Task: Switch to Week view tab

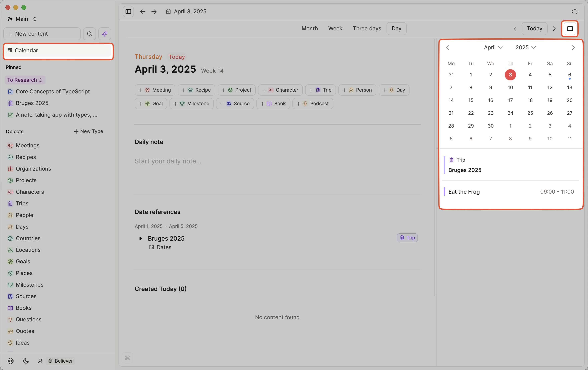Action: point(335,29)
